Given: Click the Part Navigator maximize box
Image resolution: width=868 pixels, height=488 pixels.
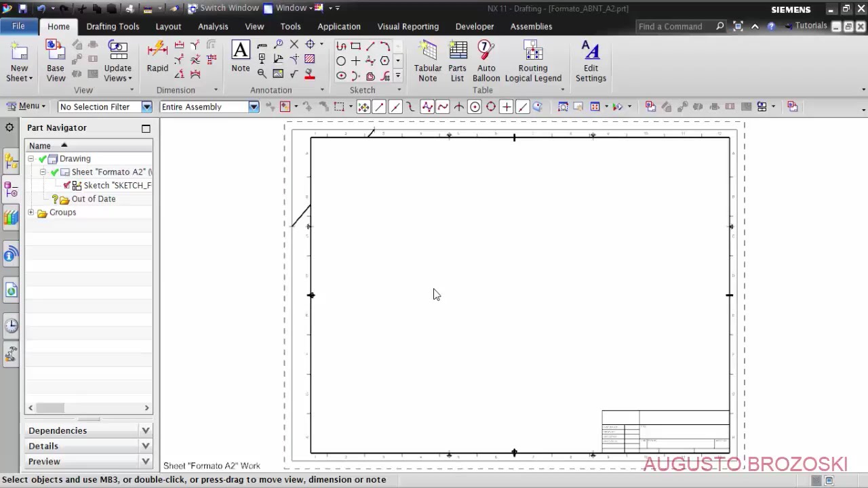Looking at the screenshot, I should point(146,128).
